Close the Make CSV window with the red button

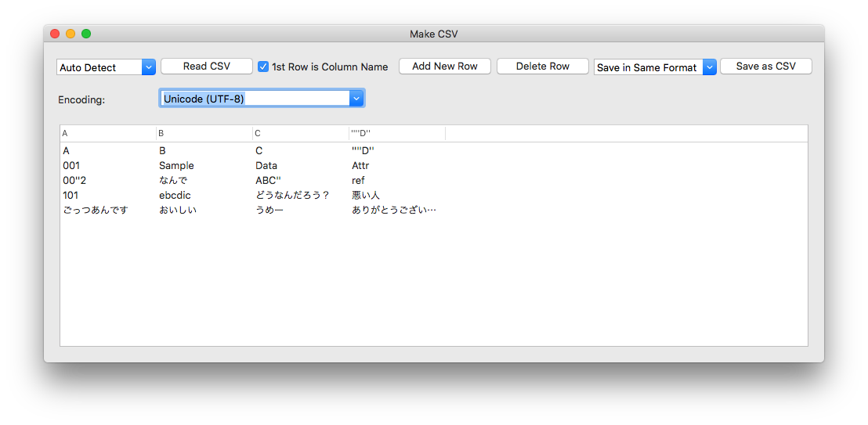pyautogui.click(x=55, y=34)
